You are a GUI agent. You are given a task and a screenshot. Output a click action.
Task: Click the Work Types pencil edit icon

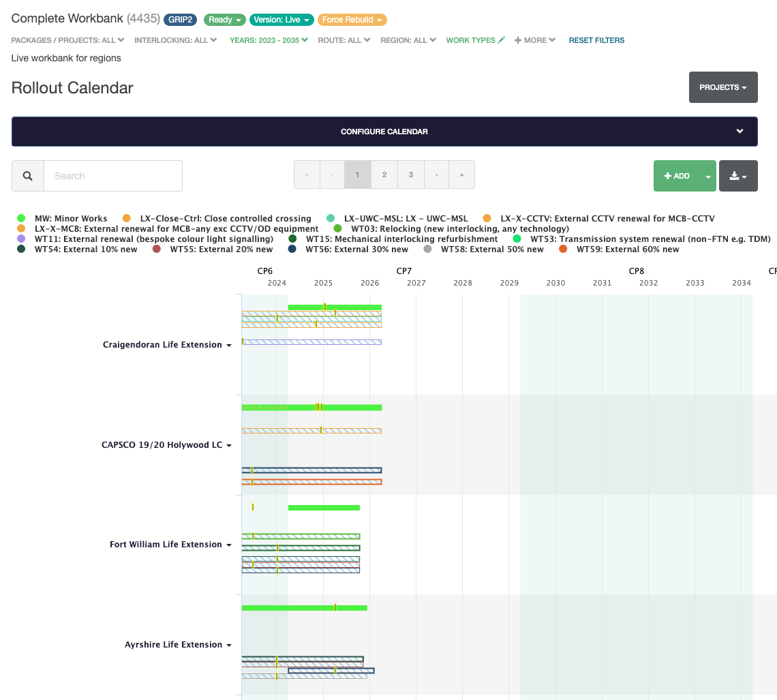pos(502,40)
